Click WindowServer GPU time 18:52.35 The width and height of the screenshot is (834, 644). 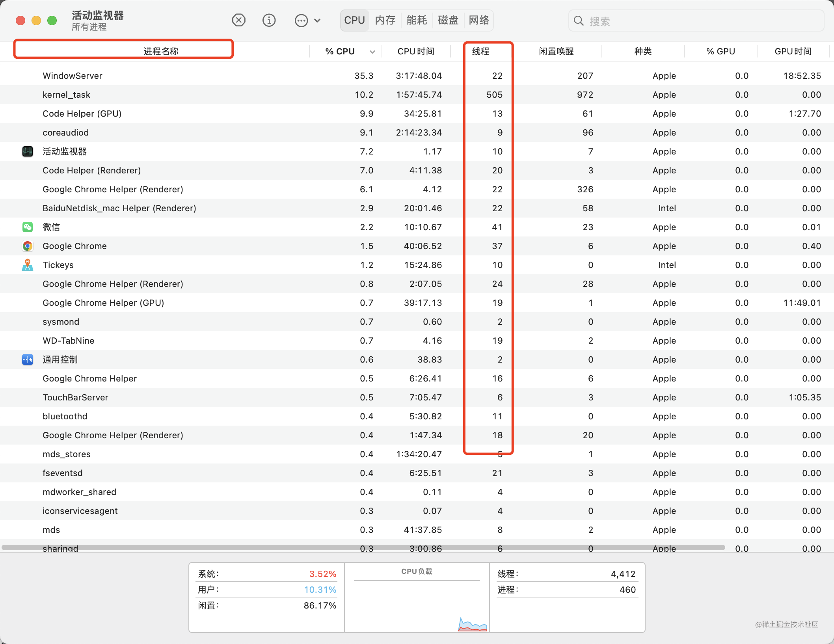pos(802,76)
